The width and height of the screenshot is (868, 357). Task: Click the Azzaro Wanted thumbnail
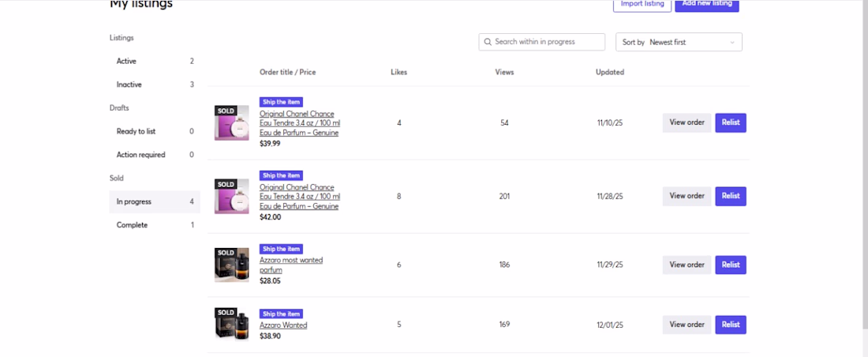pos(231,324)
